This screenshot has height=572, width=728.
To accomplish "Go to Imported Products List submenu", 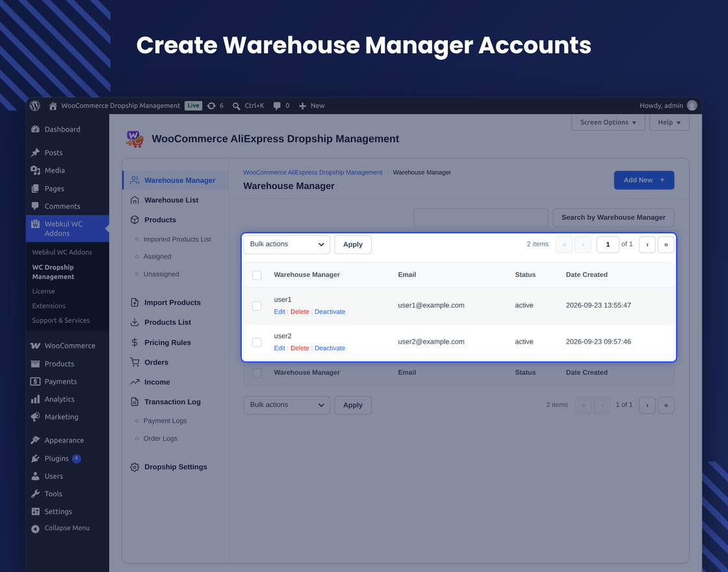I will (177, 239).
